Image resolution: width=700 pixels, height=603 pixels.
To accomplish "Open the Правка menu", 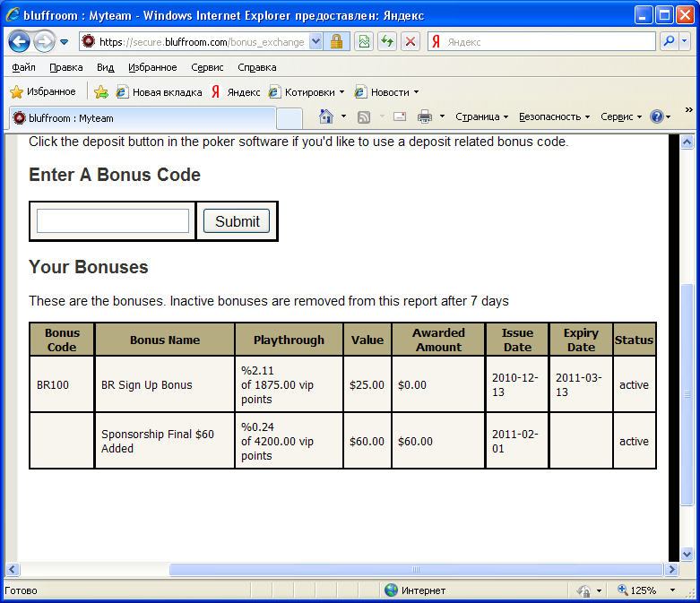I will pyautogui.click(x=66, y=67).
